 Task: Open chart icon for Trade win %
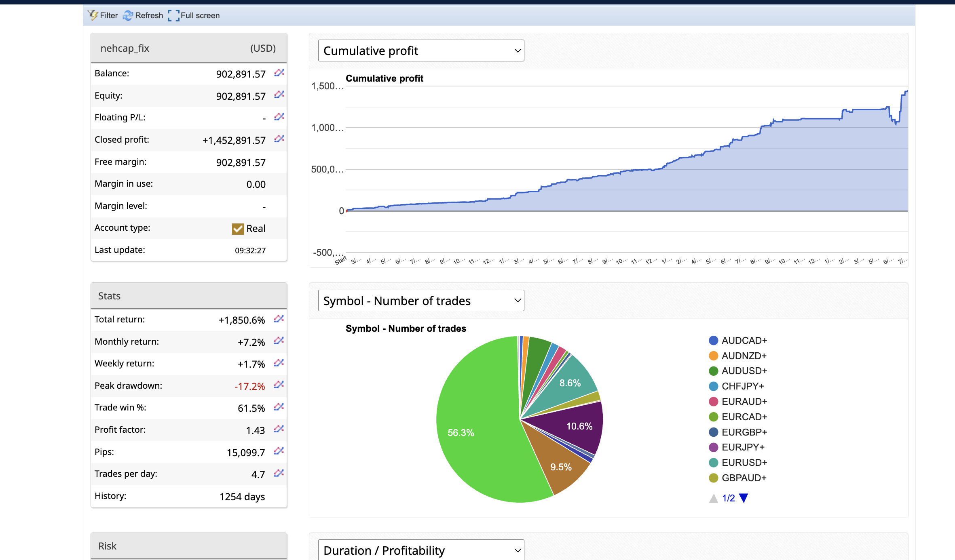tap(279, 407)
